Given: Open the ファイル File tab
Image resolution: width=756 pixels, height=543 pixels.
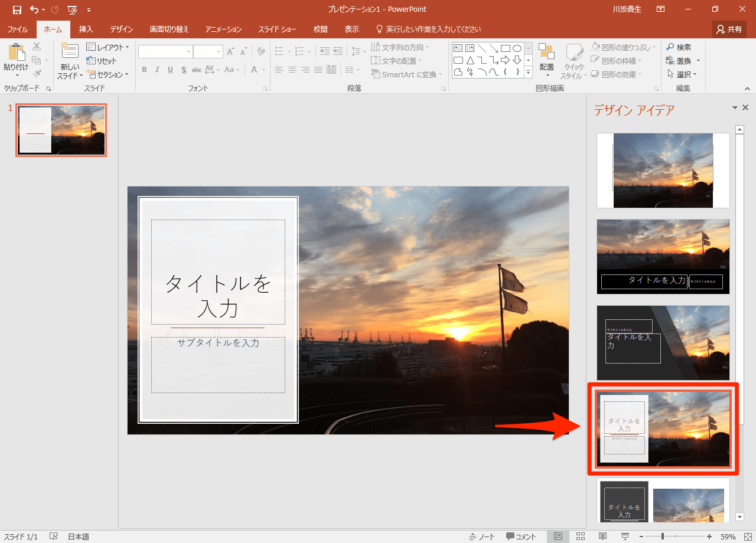Looking at the screenshot, I should click(18, 29).
